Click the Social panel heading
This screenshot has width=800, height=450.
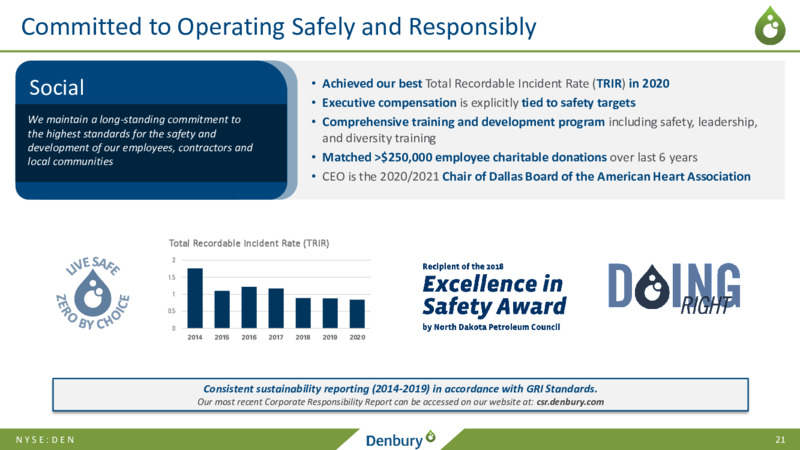(x=57, y=87)
